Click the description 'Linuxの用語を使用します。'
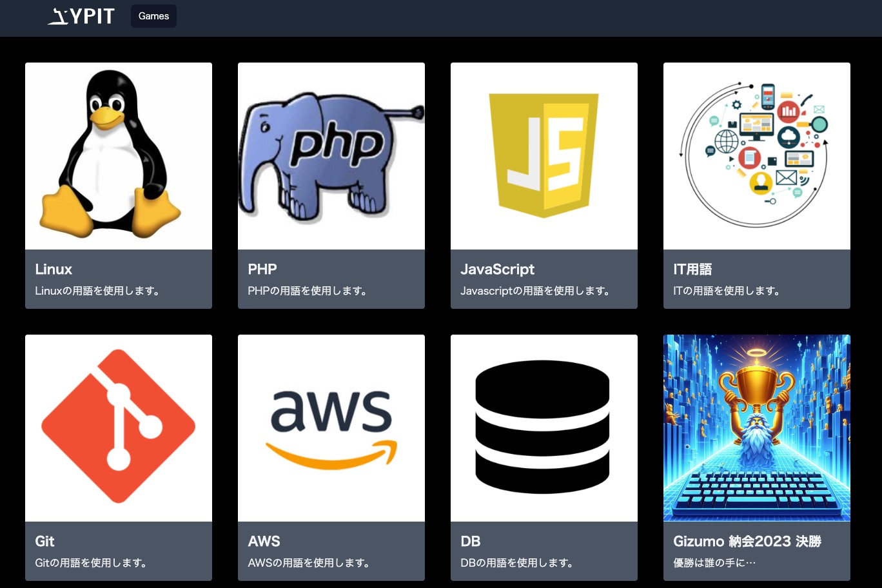Screen dimensions: 882x588 (97, 291)
